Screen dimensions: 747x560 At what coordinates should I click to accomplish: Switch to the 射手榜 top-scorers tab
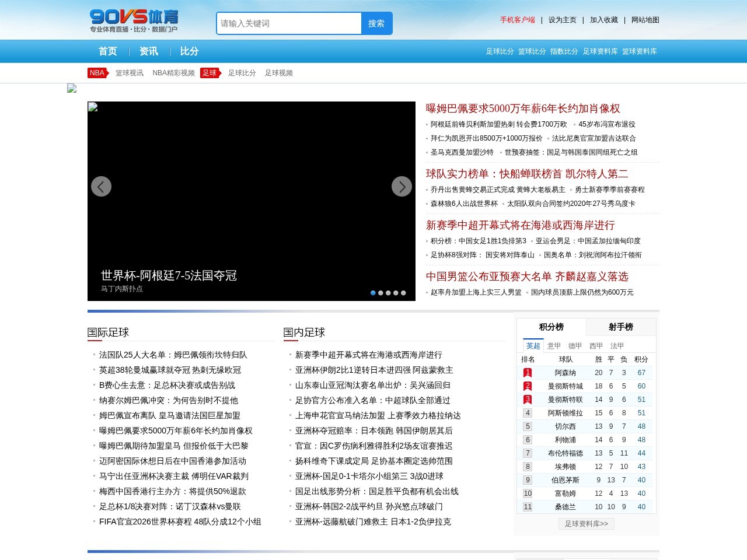point(621,327)
